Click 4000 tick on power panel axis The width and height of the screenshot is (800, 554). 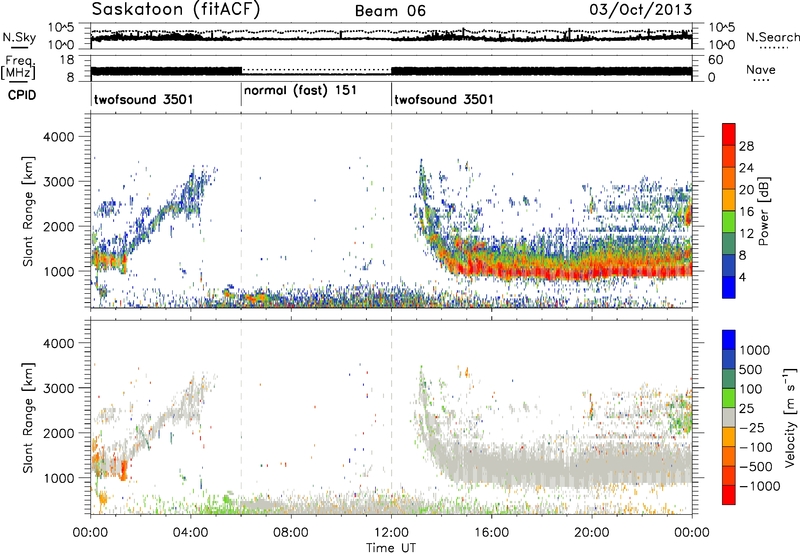tap(59, 137)
